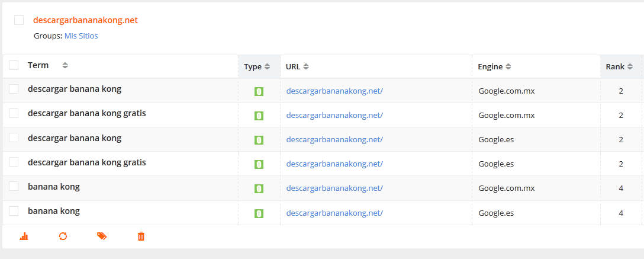
Task: Click the green type icon for descargar banana kong gratis Google.es
Action: pyautogui.click(x=259, y=164)
